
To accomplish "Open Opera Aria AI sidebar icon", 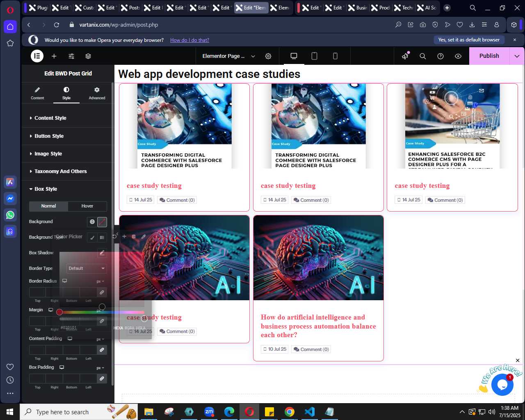I will click(10, 182).
